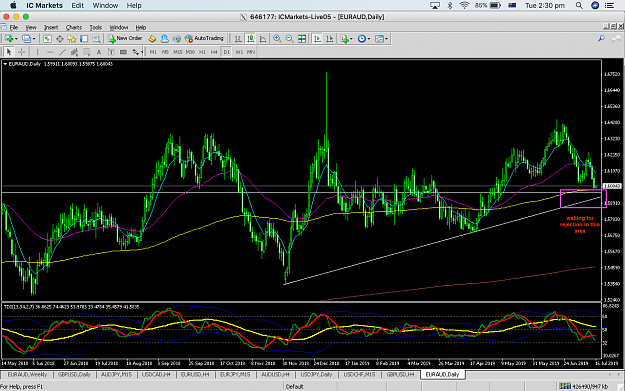Image resolution: width=625 pixels, height=391 pixels.
Task: Select the Crosshair tool
Action: pyautogui.click(x=22, y=52)
